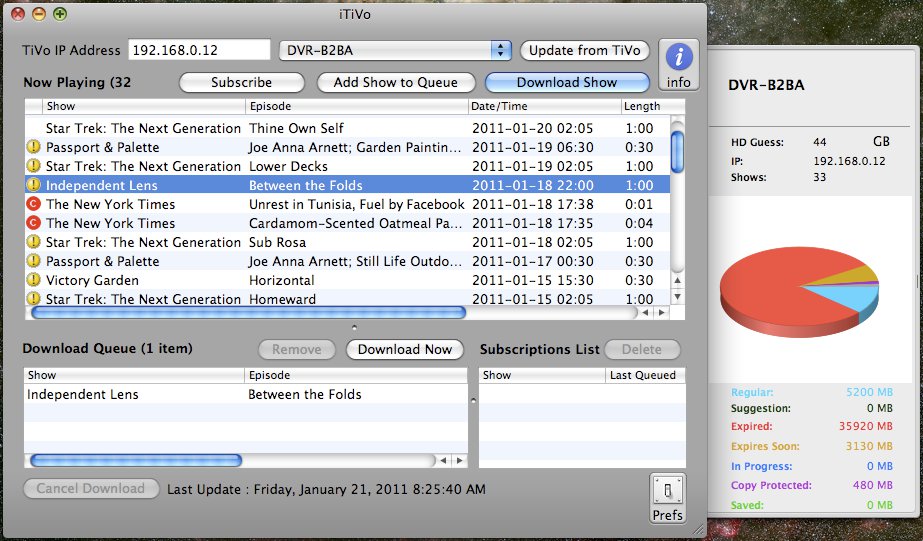Click warning icon beside Homeward row

click(34, 298)
